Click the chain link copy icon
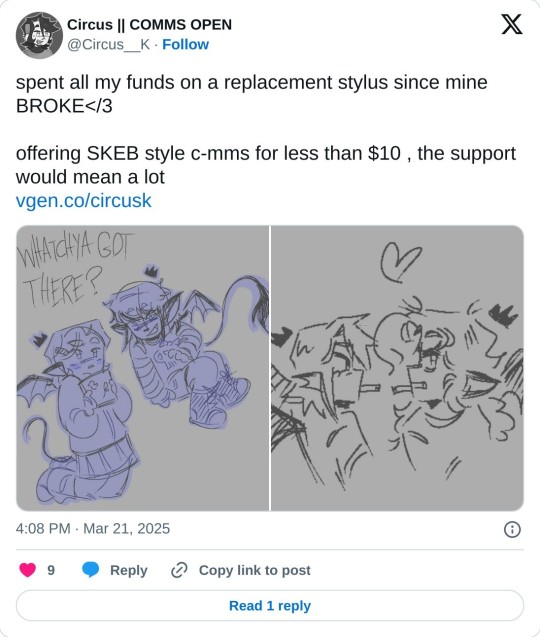Image resolution: width=540 pixels, height=637 pixels. (179, 570)
